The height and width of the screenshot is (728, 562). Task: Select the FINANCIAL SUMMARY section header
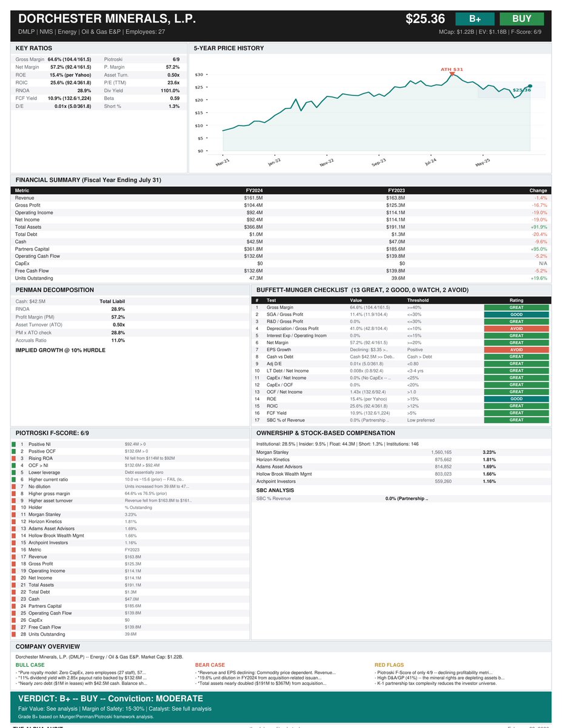coord(88,180)
